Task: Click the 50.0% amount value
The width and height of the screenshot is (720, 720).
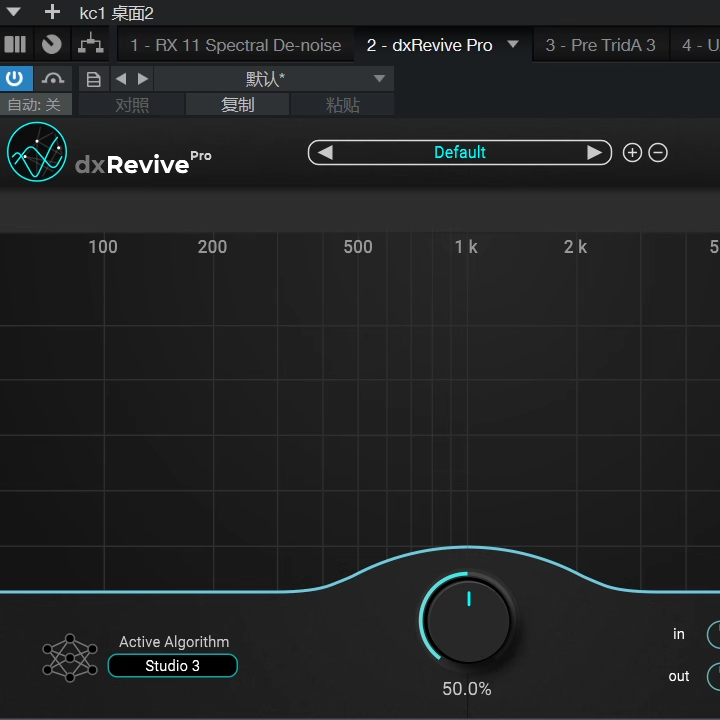Action: point(467,688)
